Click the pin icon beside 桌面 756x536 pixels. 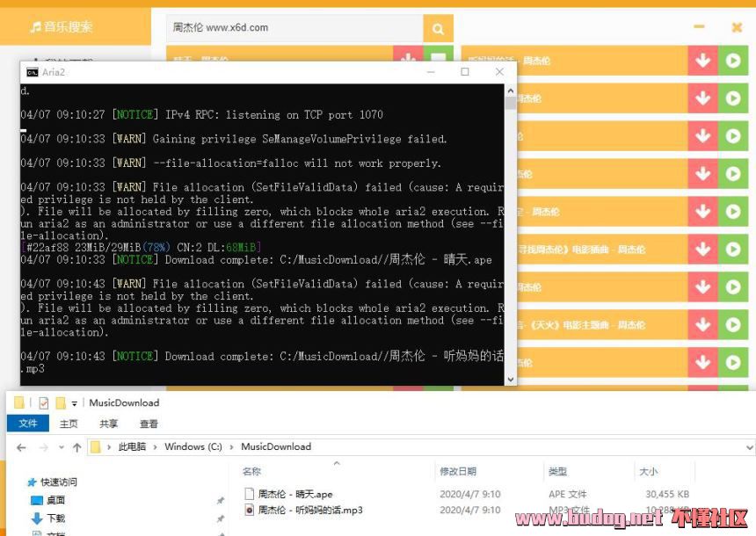click(221, 501)
